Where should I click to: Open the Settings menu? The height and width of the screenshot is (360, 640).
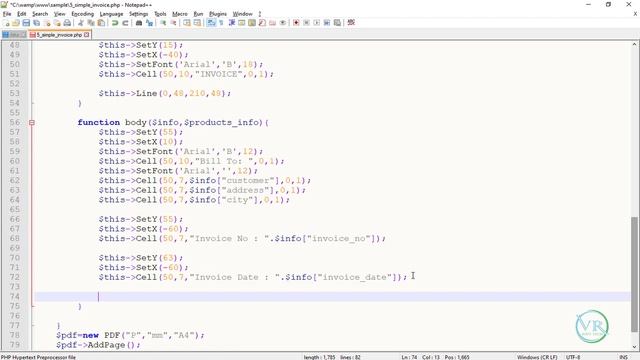tap(139, 14)
